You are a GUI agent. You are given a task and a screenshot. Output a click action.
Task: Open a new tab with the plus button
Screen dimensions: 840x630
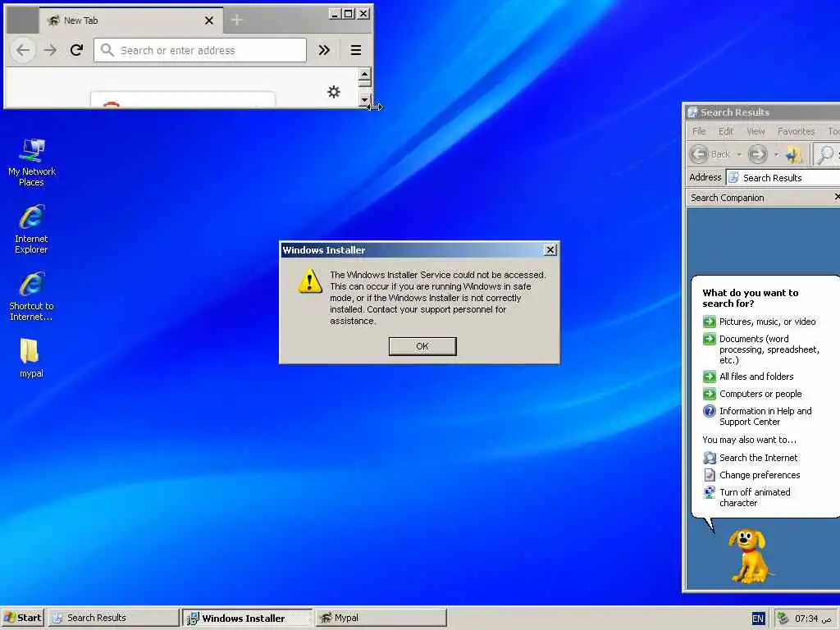(237, 21)
